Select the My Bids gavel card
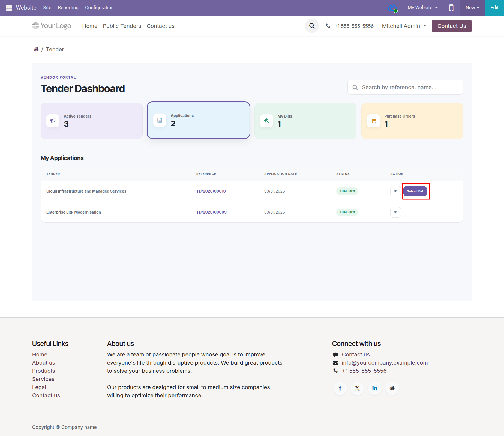 [x=305, y=121]
